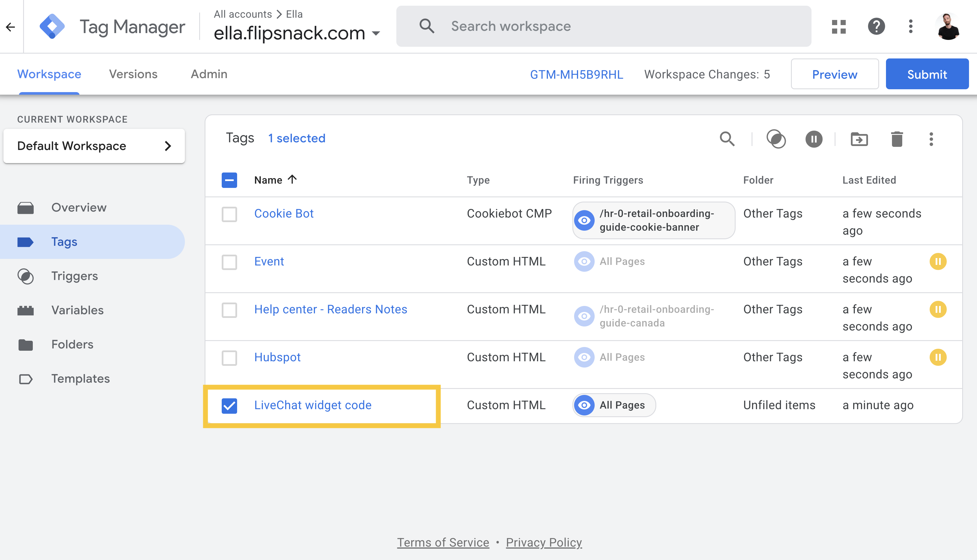The height and width of the screenshot is (560, 977).
Task: Click paused indicator on Event row
Action: pos(938,261)
